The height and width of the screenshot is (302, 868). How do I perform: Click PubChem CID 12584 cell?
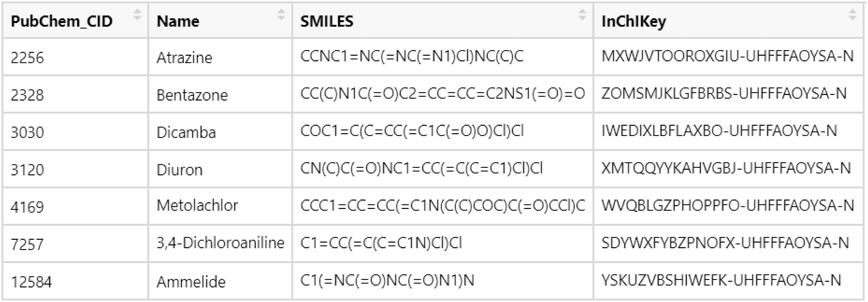tap(31, 282)
